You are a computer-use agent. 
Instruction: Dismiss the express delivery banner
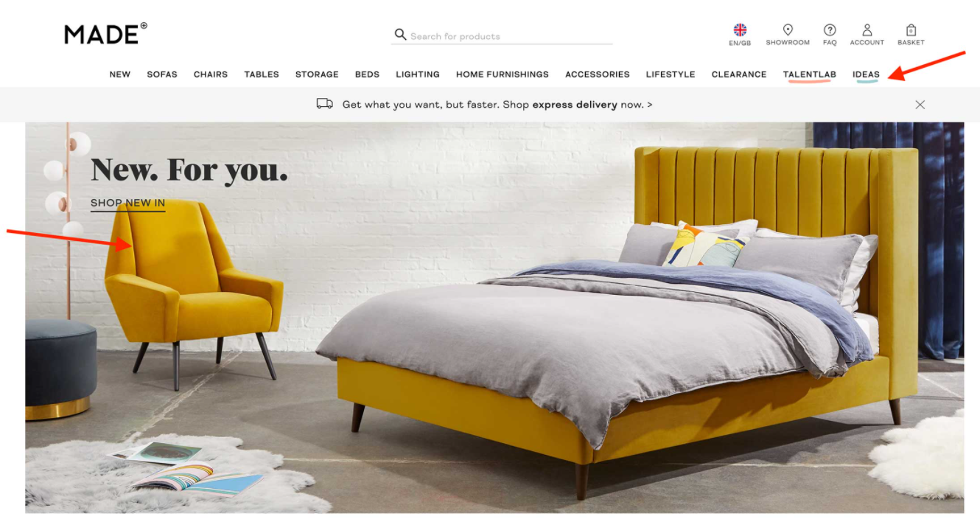pos(920,105)
